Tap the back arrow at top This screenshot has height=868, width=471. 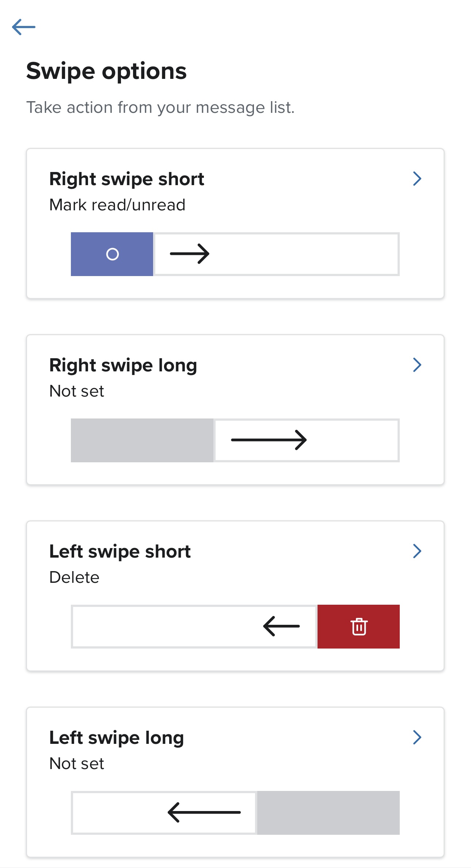23,27
